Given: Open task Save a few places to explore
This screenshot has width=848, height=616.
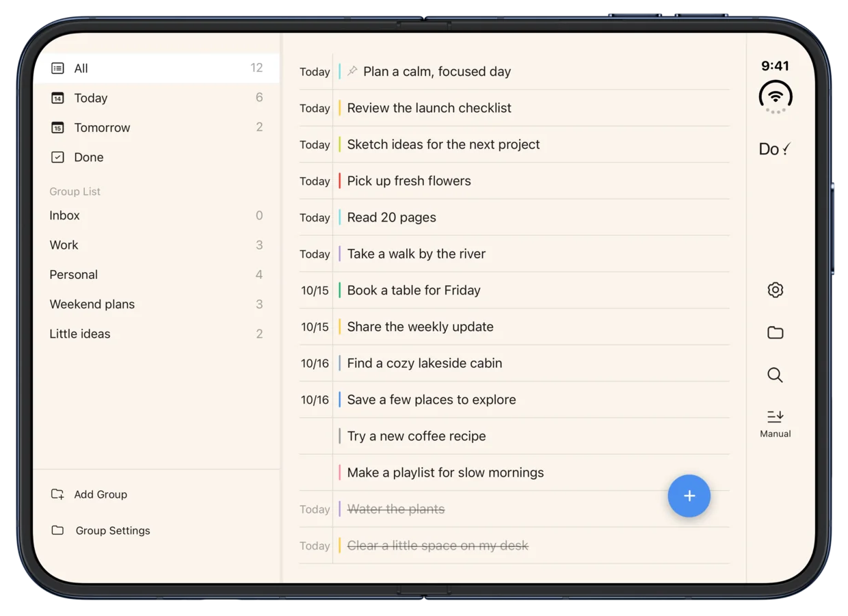Looking at the screenshot, I should [514, 399].
